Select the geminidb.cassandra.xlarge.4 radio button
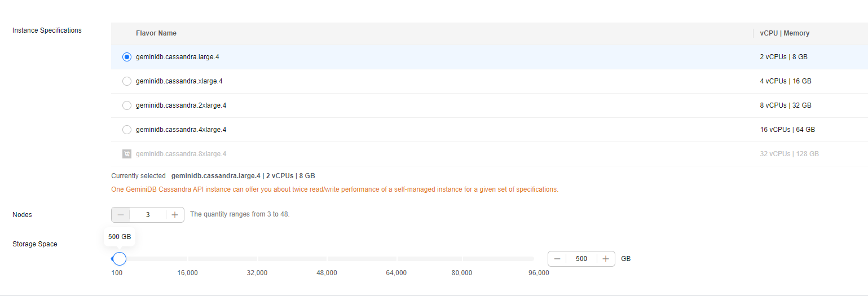868x296 pixels. click(127, 81)
